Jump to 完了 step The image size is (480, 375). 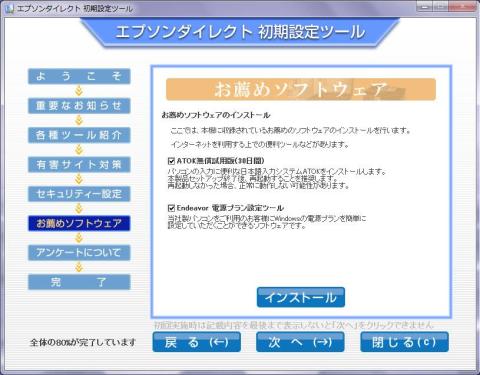(x=79, y=282)
